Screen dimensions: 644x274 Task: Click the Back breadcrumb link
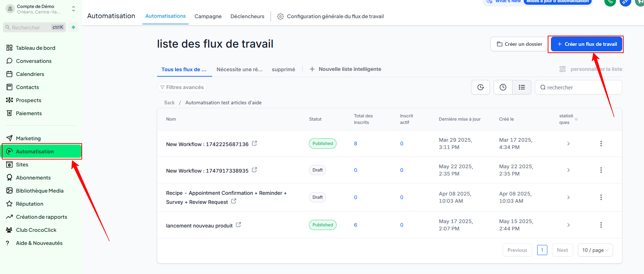point(169,103)
